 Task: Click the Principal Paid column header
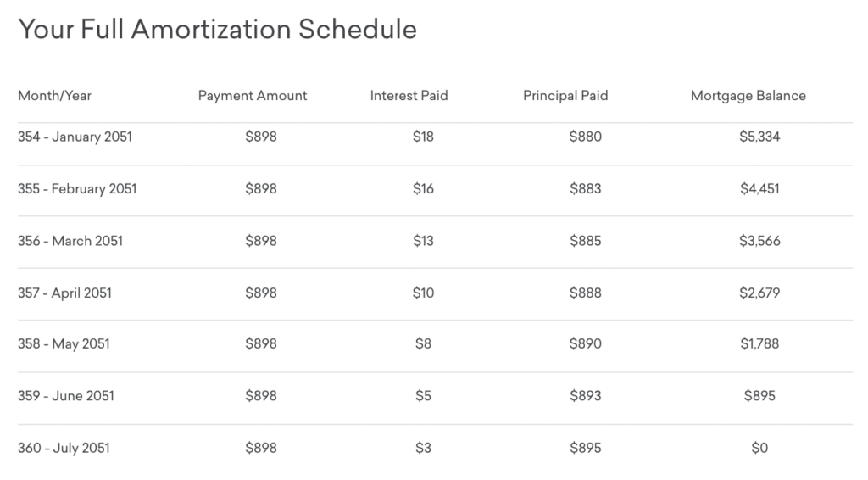(565, 96)
